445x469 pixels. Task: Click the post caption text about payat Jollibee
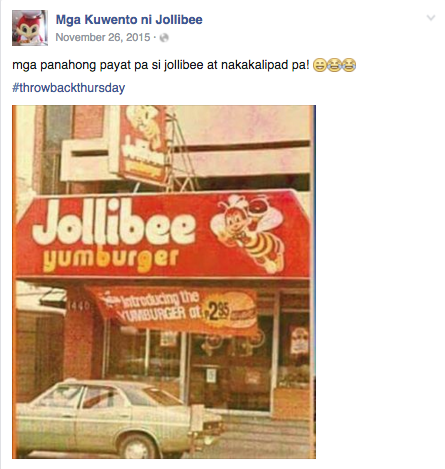pyautogui.click(x=161, y=65)
